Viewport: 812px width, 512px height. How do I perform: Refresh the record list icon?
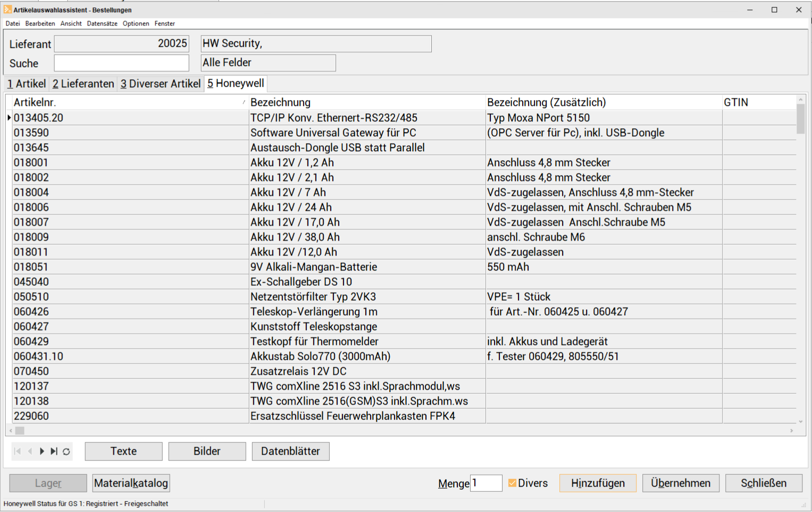click(x=66, y=451)
